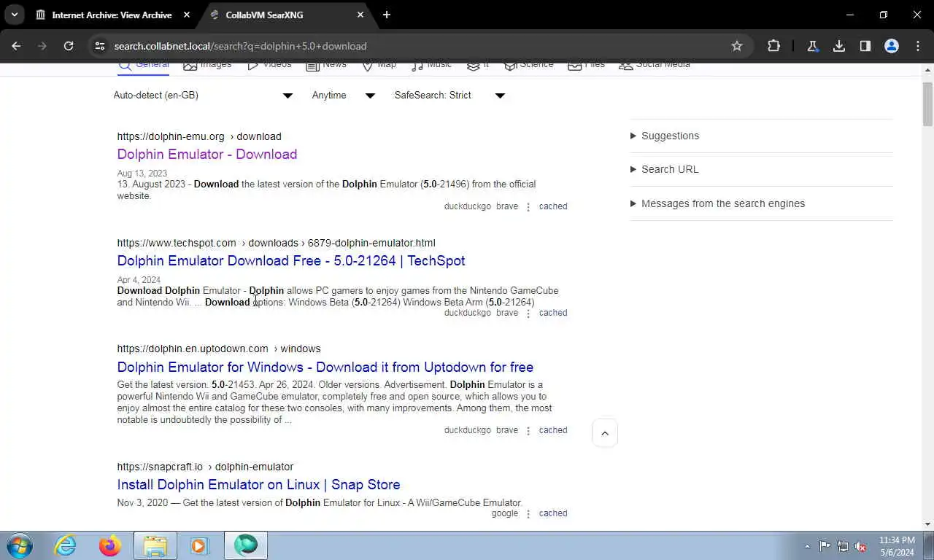The height and width of the screenshot is (560, 934).
Task: Open Action Center flag icon
Action: click(825, 546)
